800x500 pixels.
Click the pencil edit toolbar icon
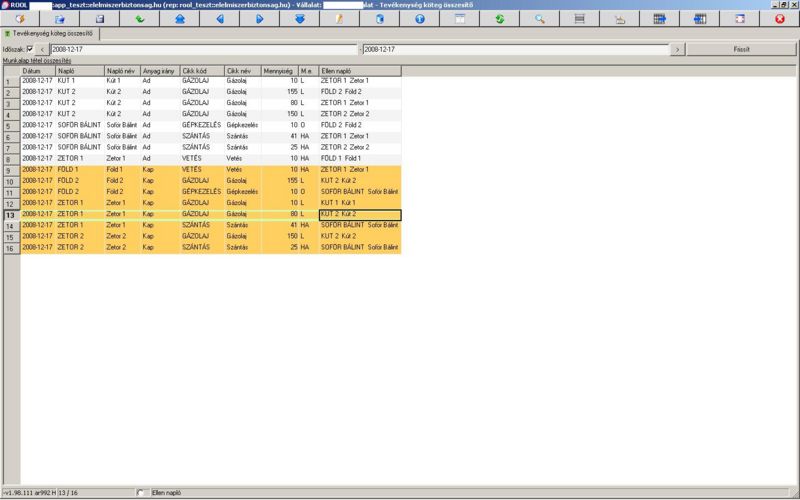(339, 19)
